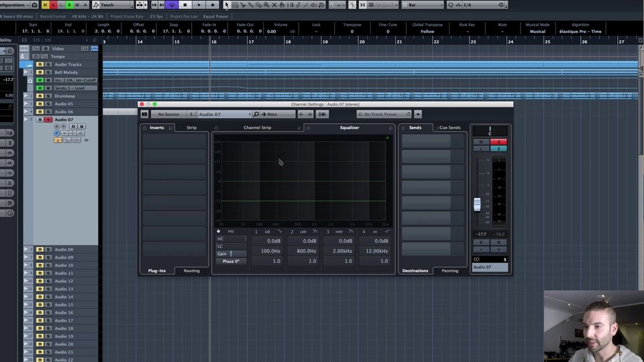
Task: Select the Draw pencil tool
Action: pyautogui.click(x=298, y=5)
